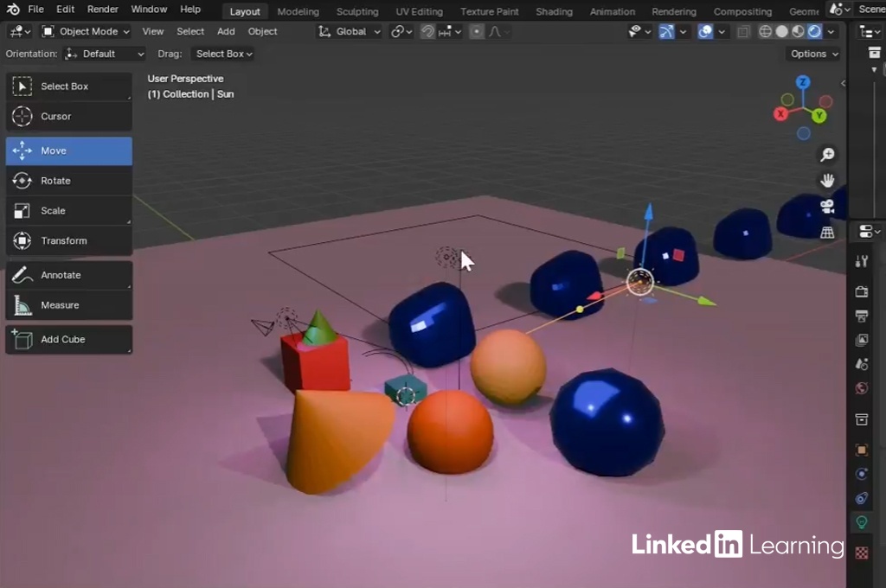Switch to the Sculpting workspace tab

click(357, 12)
